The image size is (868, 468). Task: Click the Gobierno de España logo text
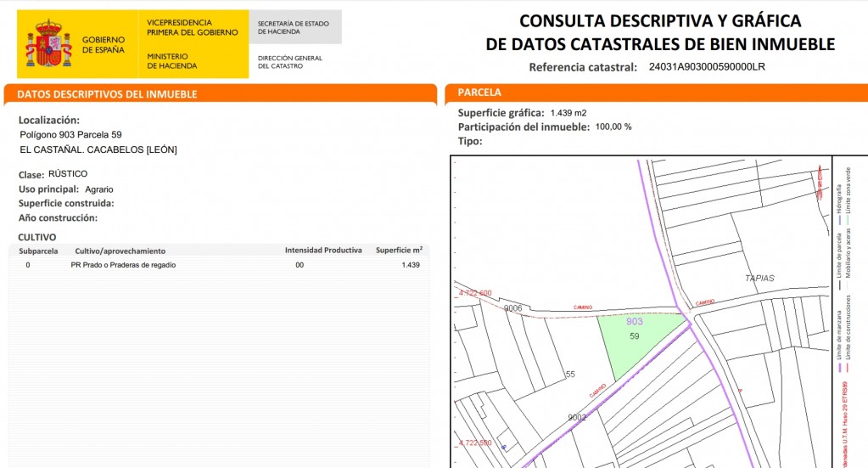[x=103, y=44]
